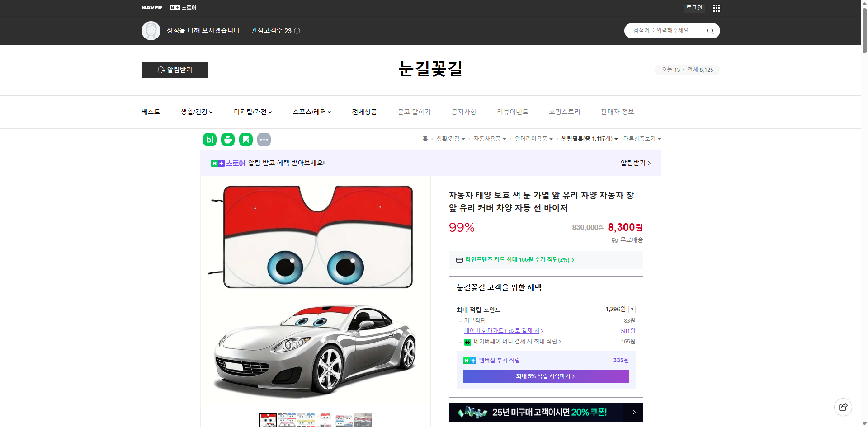Share the store via Naver Band icon
868x427 pixels.
(209, 140)
